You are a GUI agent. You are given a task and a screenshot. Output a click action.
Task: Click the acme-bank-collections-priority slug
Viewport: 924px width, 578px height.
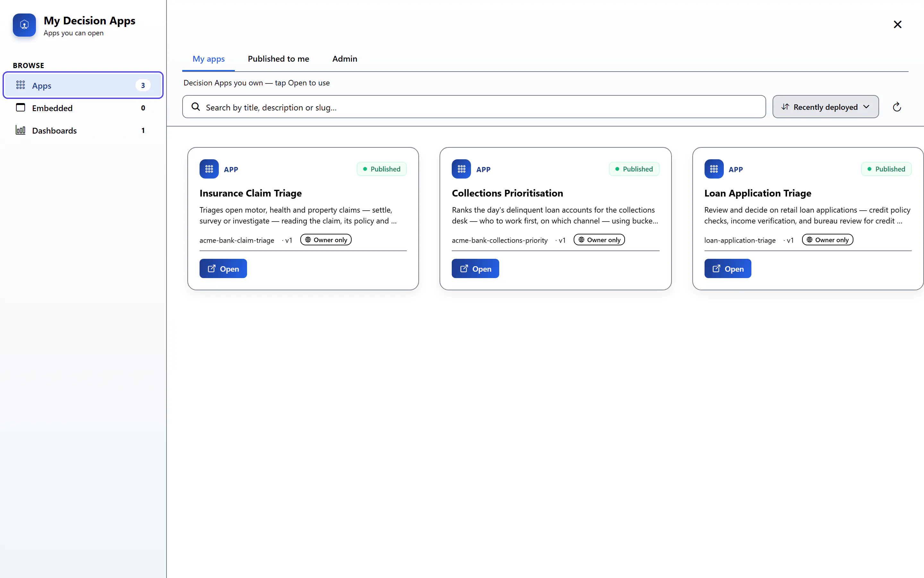(x=500, y=240)
